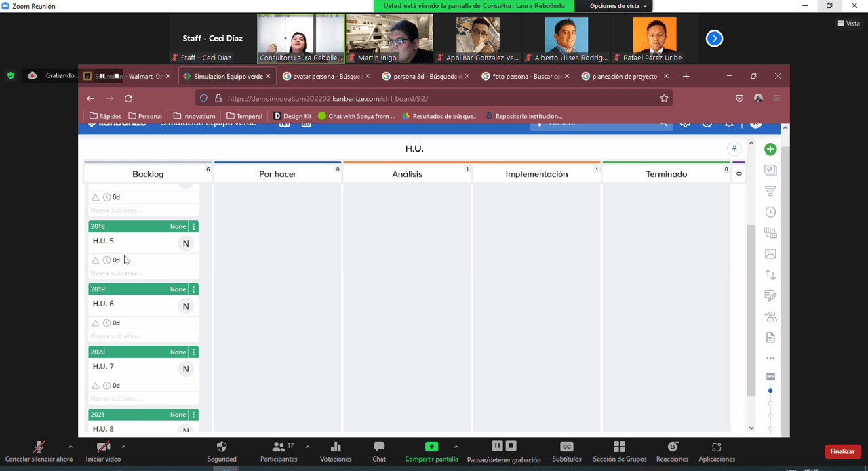The width and height of the screenshot is (868, 471).
Task: Open Zoom Seguridad shield
Action: tap(222, 451)
